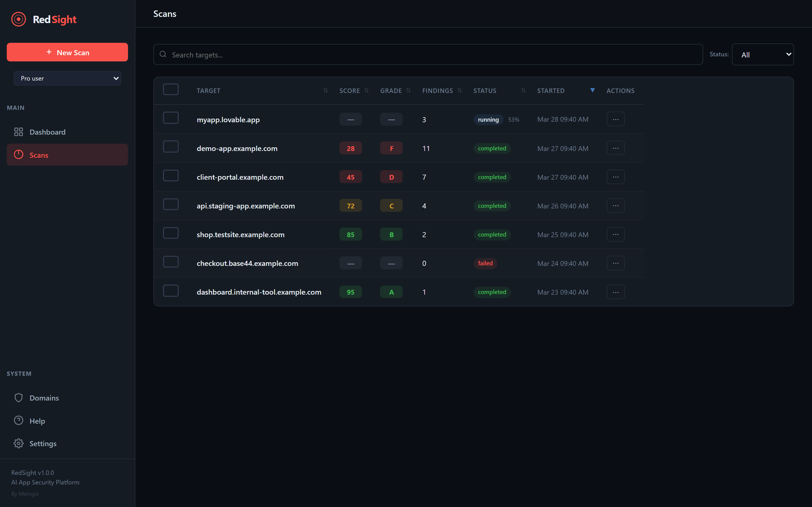Image resolution: width=812 pixels, height=507 pixels.
Task: Sort by Findings column sort icon
Action: (460, 90)
